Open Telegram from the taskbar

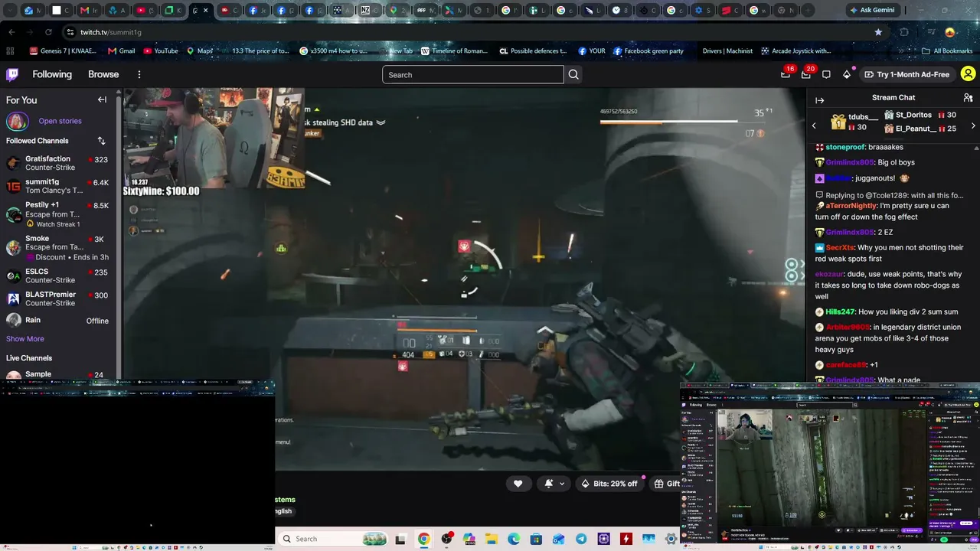pyautogui.click(x=581, y=539)
